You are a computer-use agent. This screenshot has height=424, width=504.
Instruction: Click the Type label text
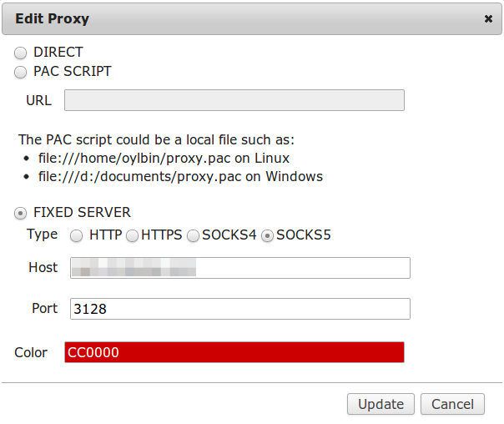pos(42,235)
